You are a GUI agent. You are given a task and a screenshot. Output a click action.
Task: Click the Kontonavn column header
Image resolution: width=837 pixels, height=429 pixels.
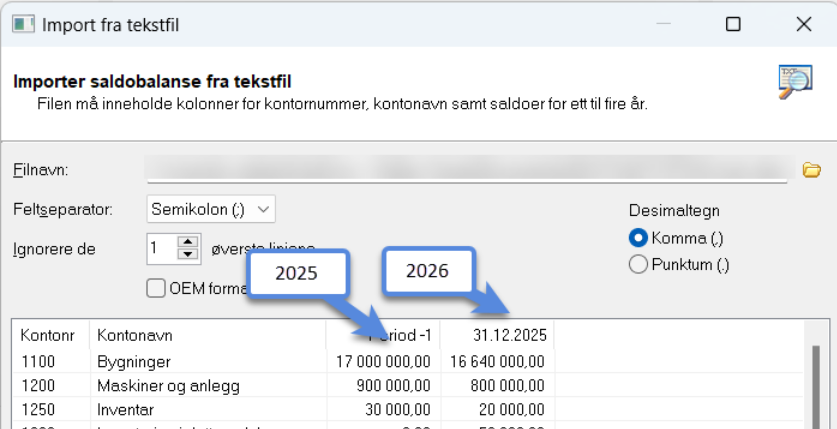(207, 335)
